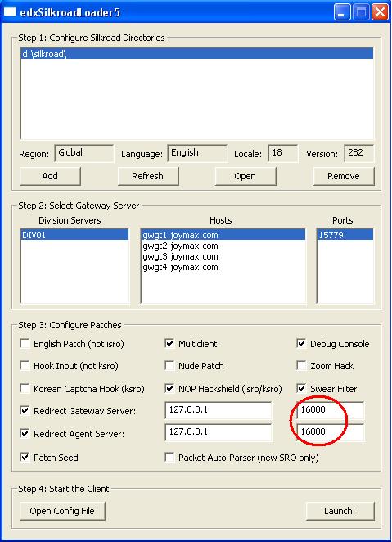Enable the Nude Patch checkbox
This screenshot has width=392, height=542.
click(x=169, y=366)
